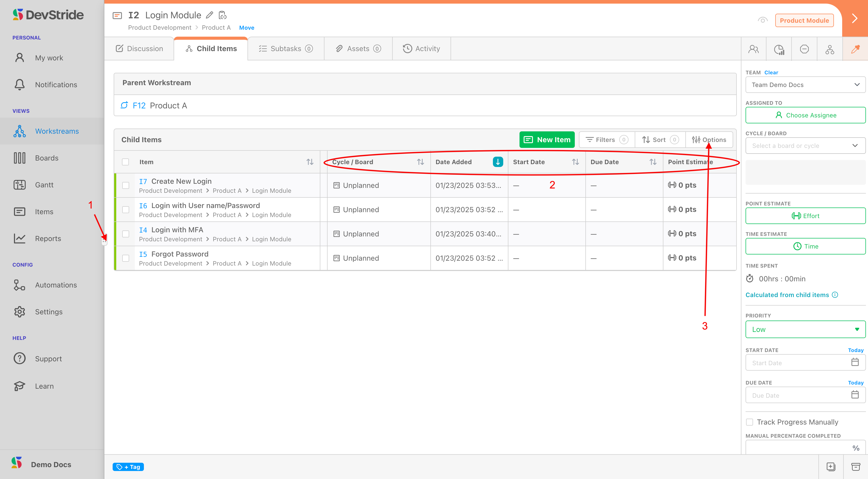This screenshot has width=868, height=479.
Task: Click the add-box icon in bottom bar
Action: 831,467
